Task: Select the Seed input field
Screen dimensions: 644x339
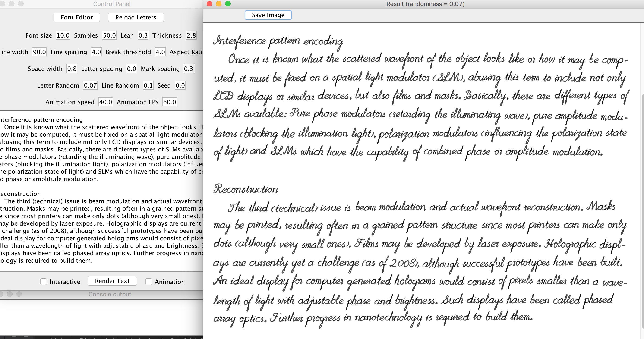Action: pos(180,85)
